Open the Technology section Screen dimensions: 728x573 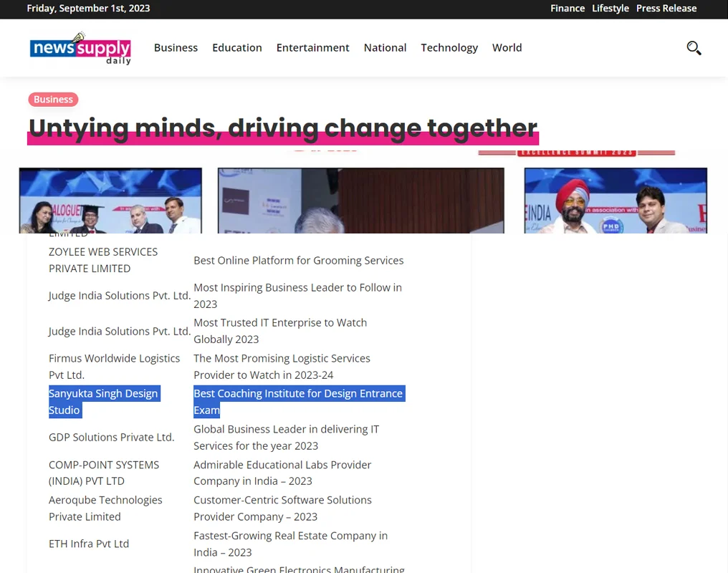(x=449, y=48)
